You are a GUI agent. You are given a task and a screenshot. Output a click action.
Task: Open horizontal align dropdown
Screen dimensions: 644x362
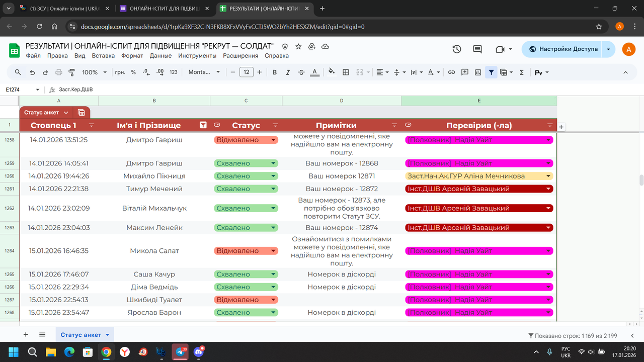[x=383, y=72]
